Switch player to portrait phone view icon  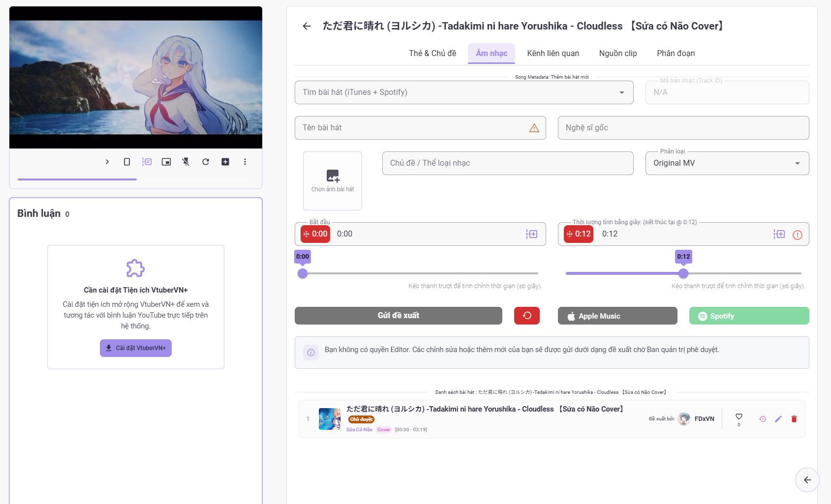pos(127,162)
